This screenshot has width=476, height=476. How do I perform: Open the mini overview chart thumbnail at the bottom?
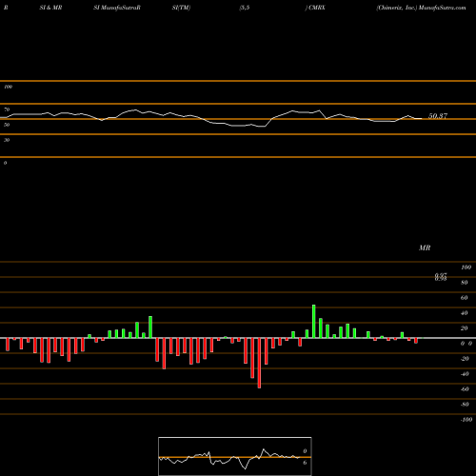pos(235,456)
